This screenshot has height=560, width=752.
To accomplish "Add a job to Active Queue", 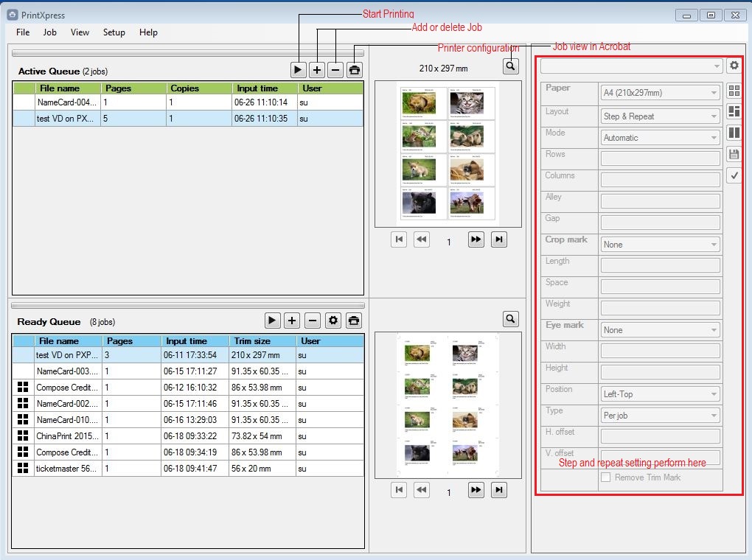I will click(317, 70).
